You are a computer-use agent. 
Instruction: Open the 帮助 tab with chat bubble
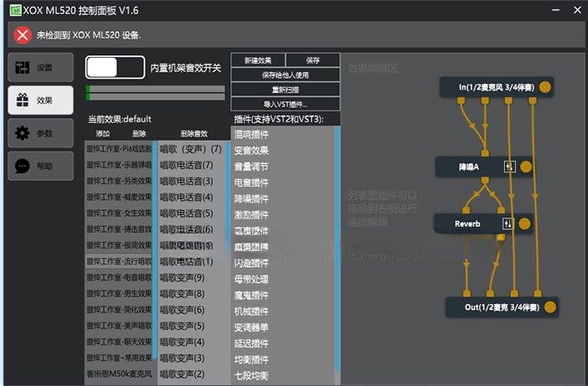coord(40,166)
